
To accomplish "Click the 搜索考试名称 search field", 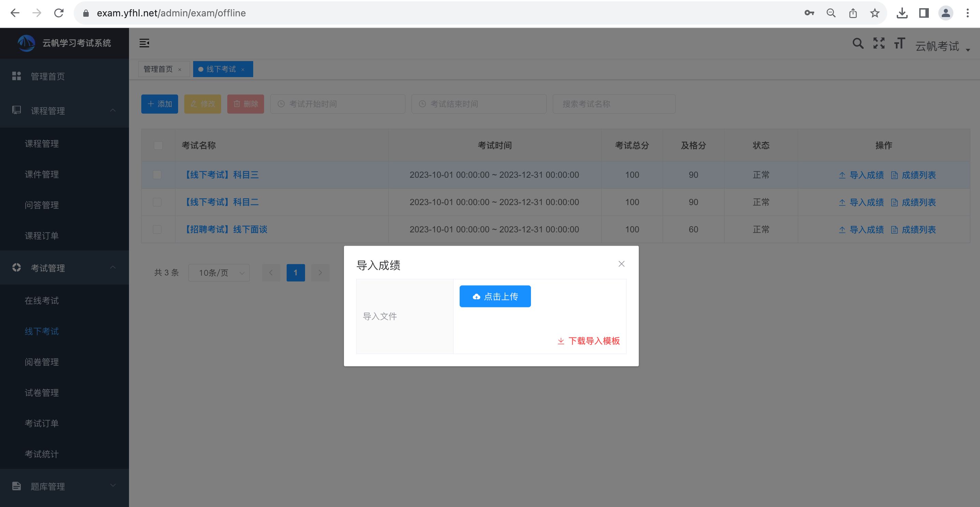I will tap(614, 104).
